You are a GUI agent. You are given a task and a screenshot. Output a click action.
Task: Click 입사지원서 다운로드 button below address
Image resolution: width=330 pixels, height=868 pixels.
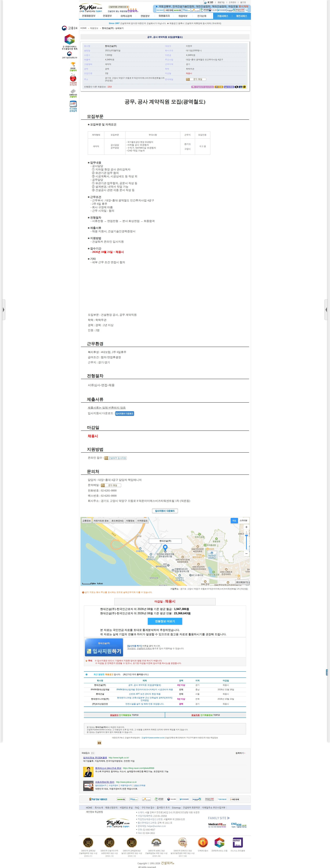[x=165, y=511]
